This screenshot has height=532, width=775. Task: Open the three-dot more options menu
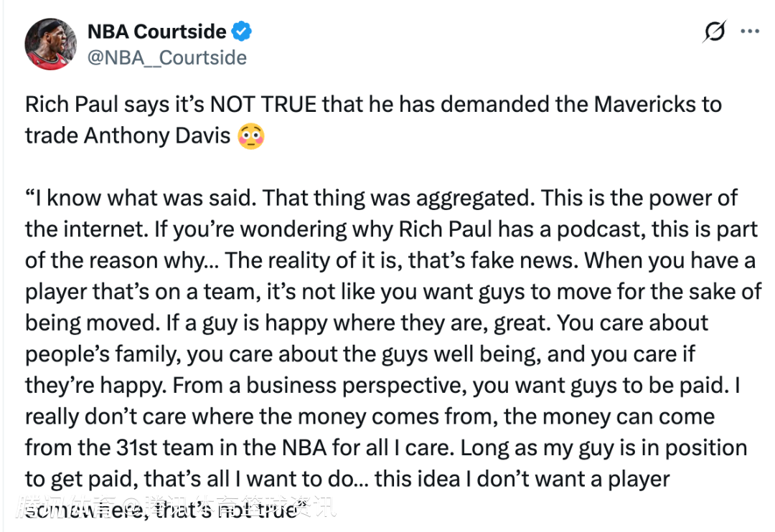pos(749,32)
